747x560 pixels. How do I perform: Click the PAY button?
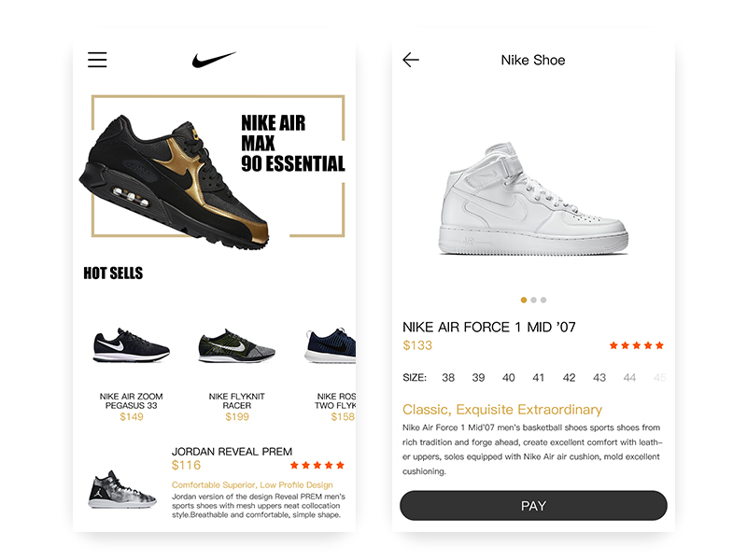[533, 506]
